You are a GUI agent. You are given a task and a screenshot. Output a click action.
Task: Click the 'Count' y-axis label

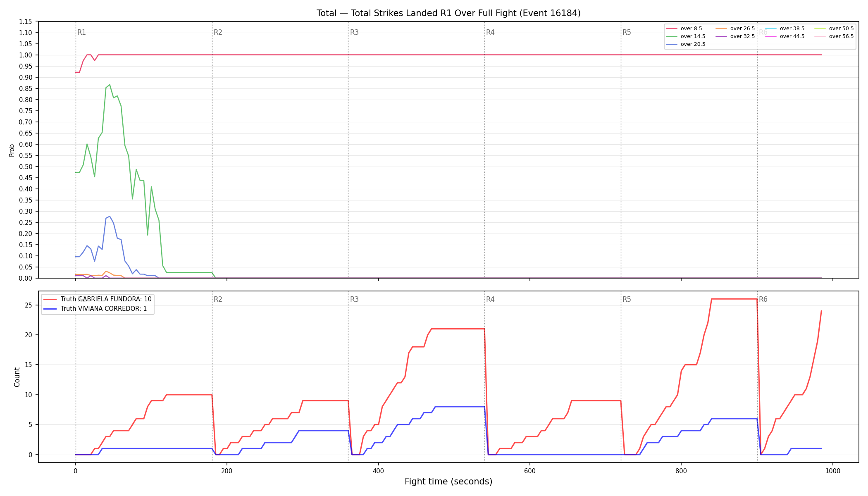point(17,377)
